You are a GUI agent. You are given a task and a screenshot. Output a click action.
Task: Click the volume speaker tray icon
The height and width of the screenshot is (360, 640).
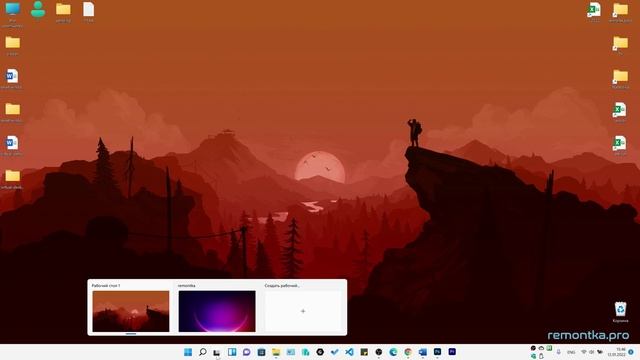[591, 352]
